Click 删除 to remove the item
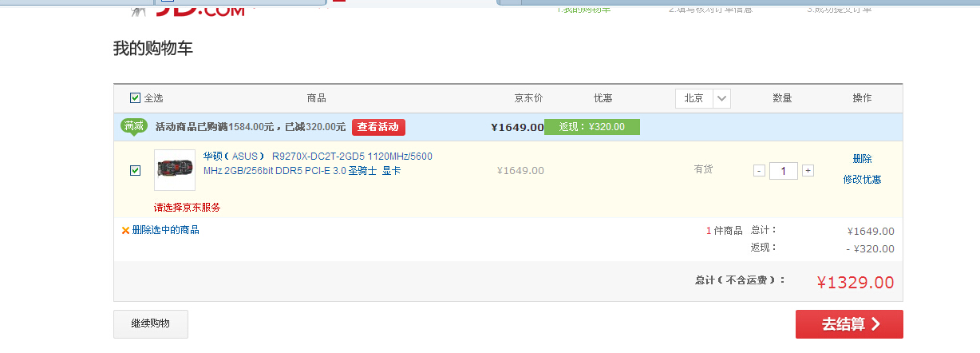 [862, 159]
